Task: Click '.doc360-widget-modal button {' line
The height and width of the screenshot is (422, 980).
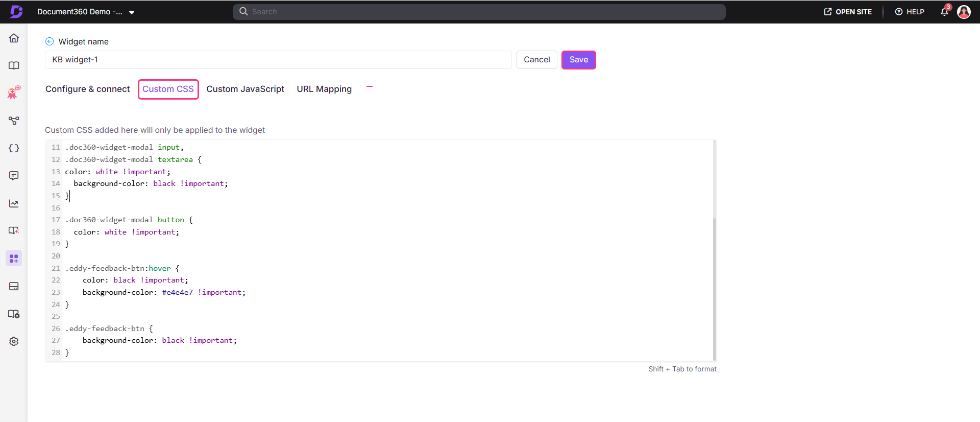Action: pos(129,220)
